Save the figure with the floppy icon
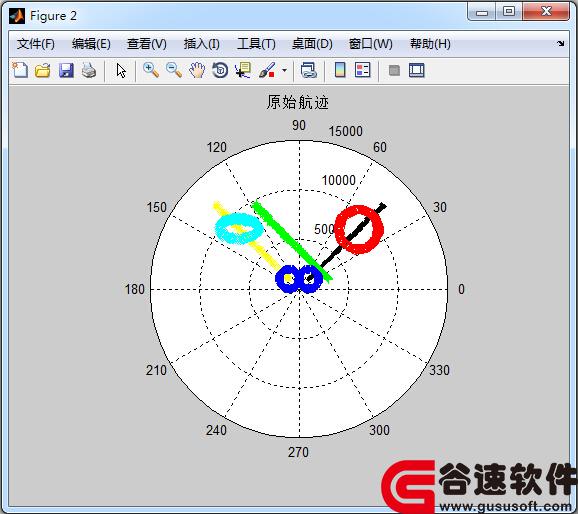Image resolution: width=578 pixels, height=514 pixels. point(66,70)
